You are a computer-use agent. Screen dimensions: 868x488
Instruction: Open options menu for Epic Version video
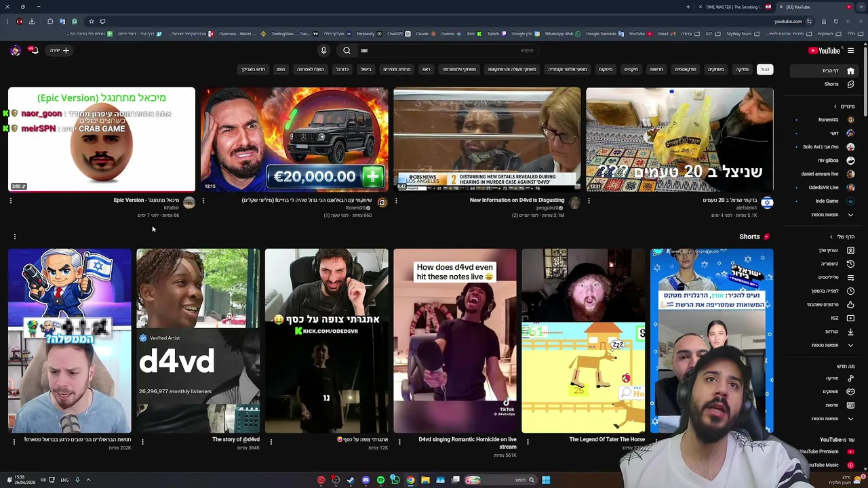[x=10, y=201]
